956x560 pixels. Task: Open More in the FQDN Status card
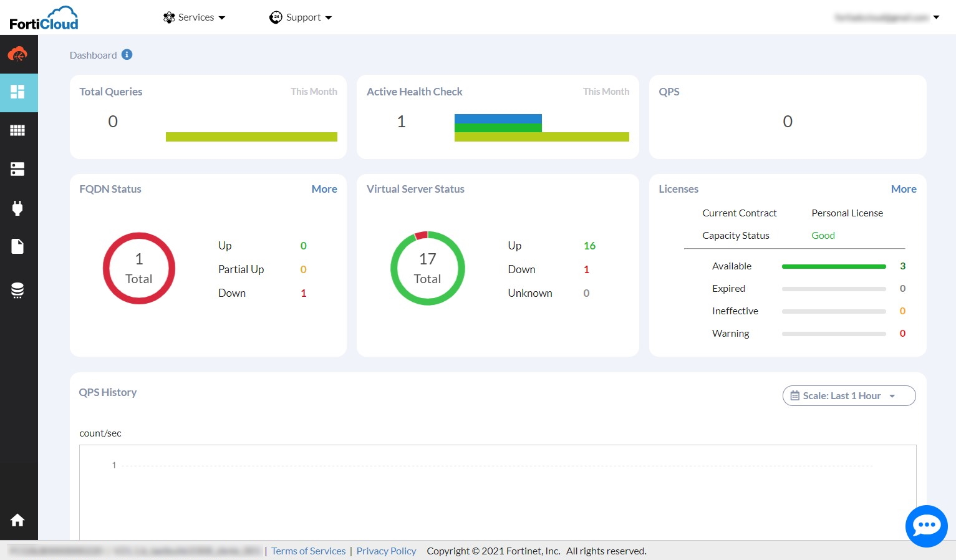(x=324, y=189)
